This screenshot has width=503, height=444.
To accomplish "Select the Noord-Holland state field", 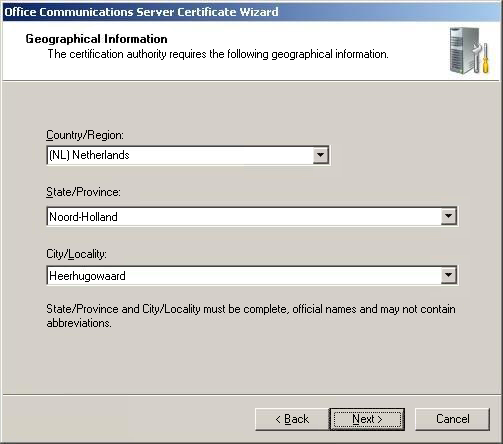I will (x=252, y=217).
